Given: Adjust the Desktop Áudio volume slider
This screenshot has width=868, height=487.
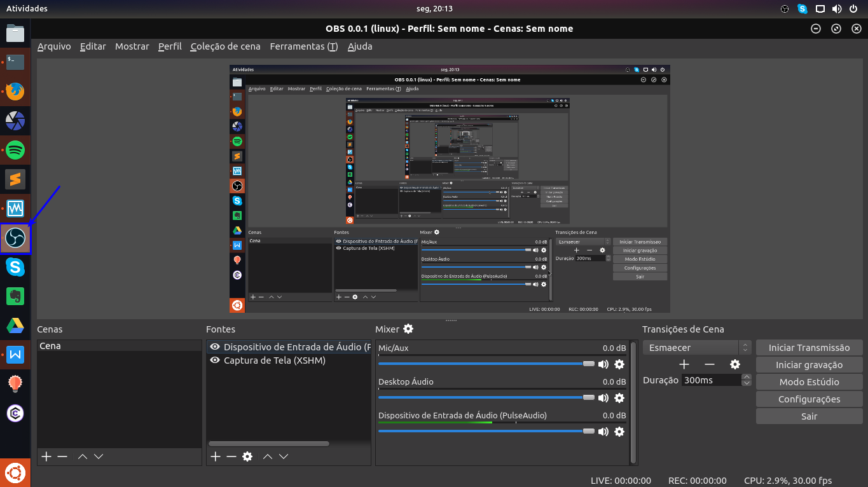Looking at the screenshot, I should tap(486, 397).
